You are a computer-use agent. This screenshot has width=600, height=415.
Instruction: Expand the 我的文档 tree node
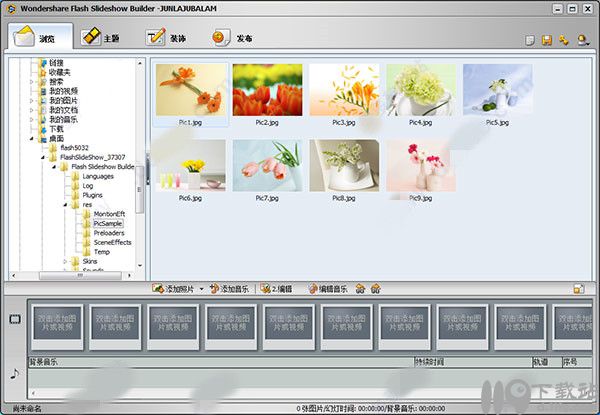click(32, 110)
